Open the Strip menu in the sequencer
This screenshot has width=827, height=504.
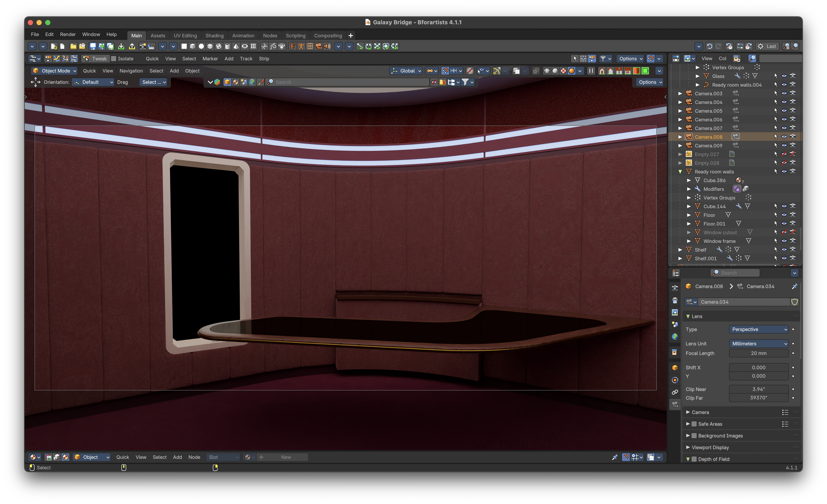point(264,59)
